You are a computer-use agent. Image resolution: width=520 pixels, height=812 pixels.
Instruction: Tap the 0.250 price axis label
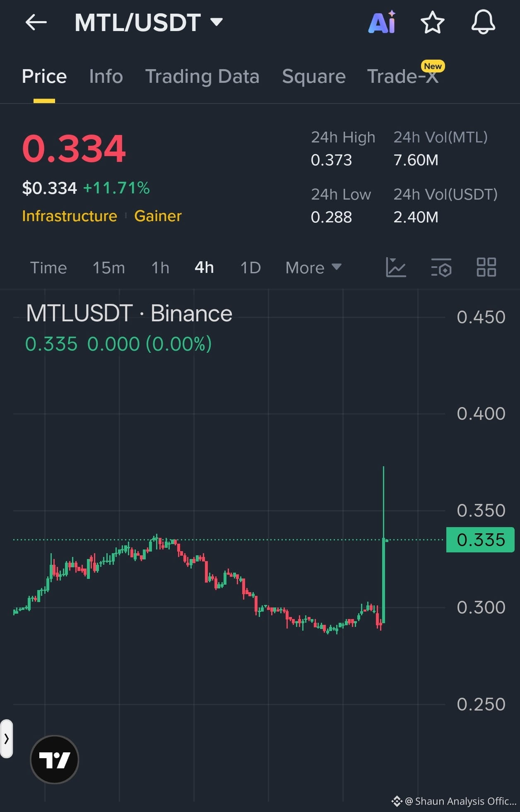point(481,704)
